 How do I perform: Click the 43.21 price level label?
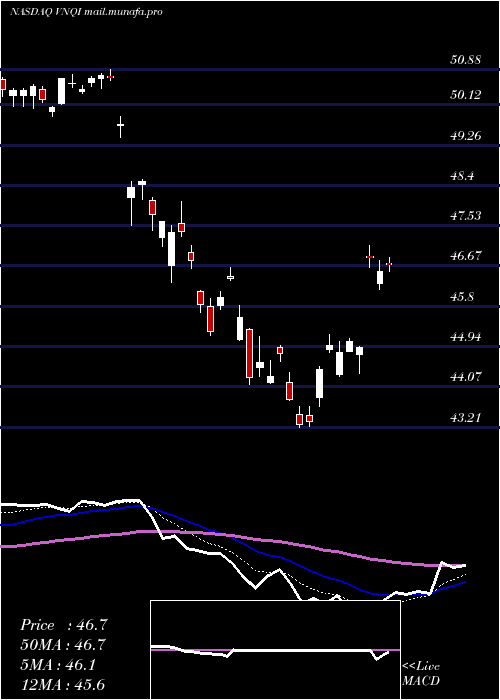(466, 418)
